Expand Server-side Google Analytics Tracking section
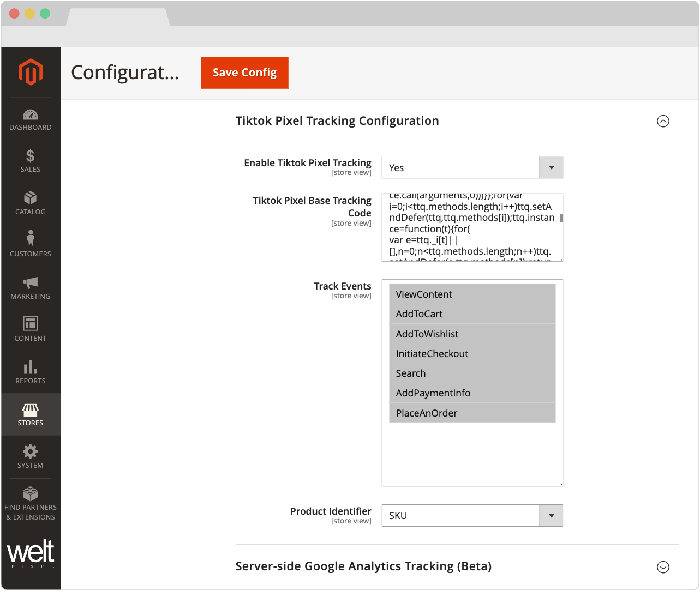This screenshot has width=700, height=591. pos(663,567)
